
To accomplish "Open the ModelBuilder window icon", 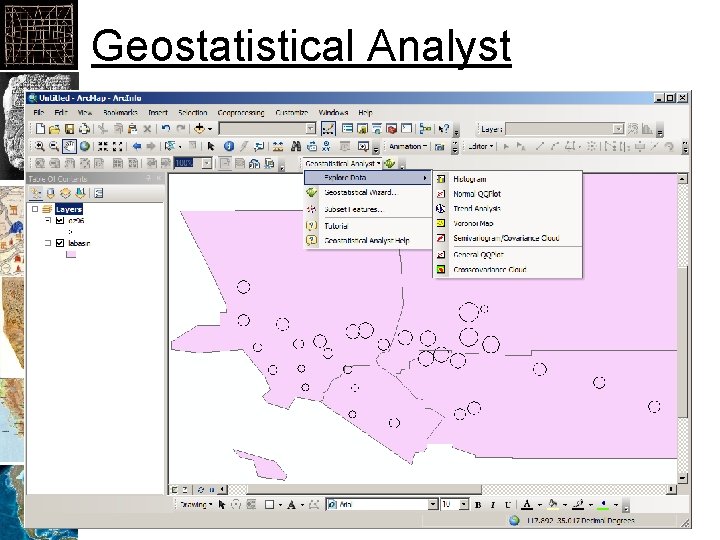I will [425, 129].
